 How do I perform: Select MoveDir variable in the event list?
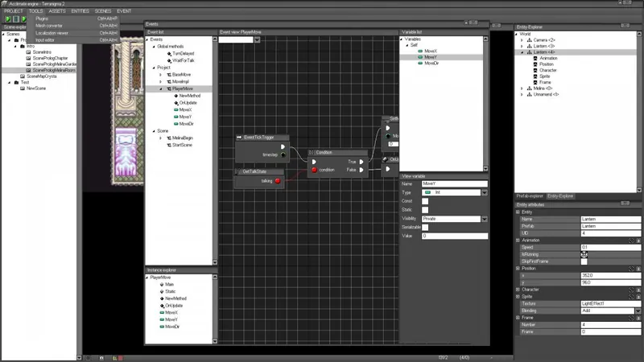(x=186, y=124)
